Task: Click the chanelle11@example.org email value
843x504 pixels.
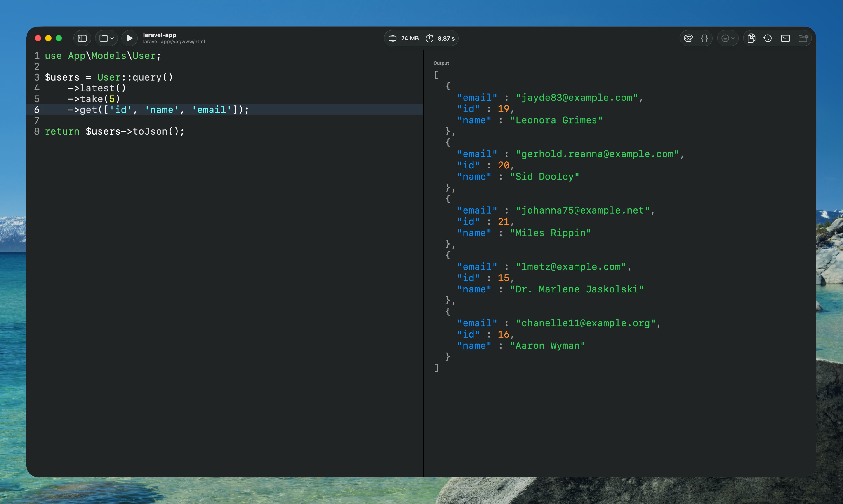Action: pyautogui.click(x=585, y=323)
